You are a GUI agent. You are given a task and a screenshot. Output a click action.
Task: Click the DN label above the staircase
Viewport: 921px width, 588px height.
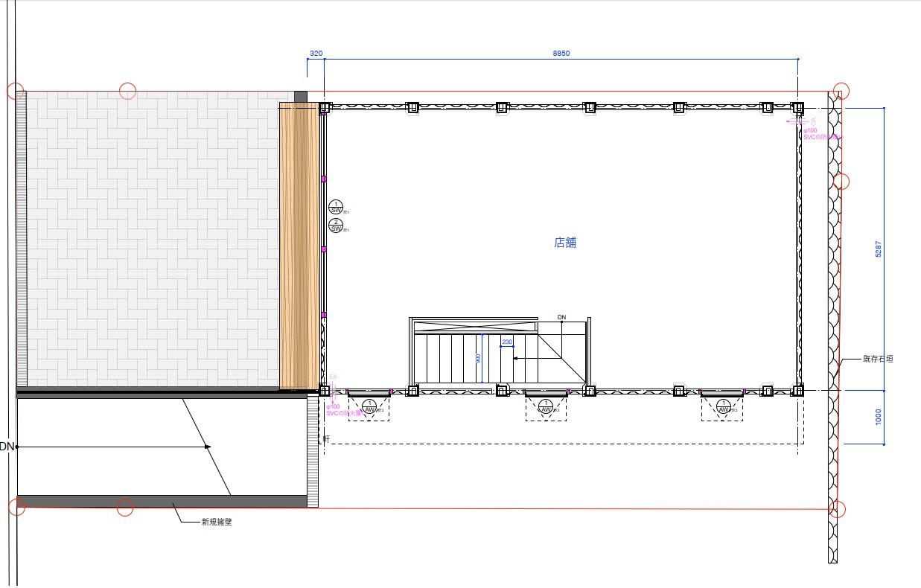tap(562, 318)
